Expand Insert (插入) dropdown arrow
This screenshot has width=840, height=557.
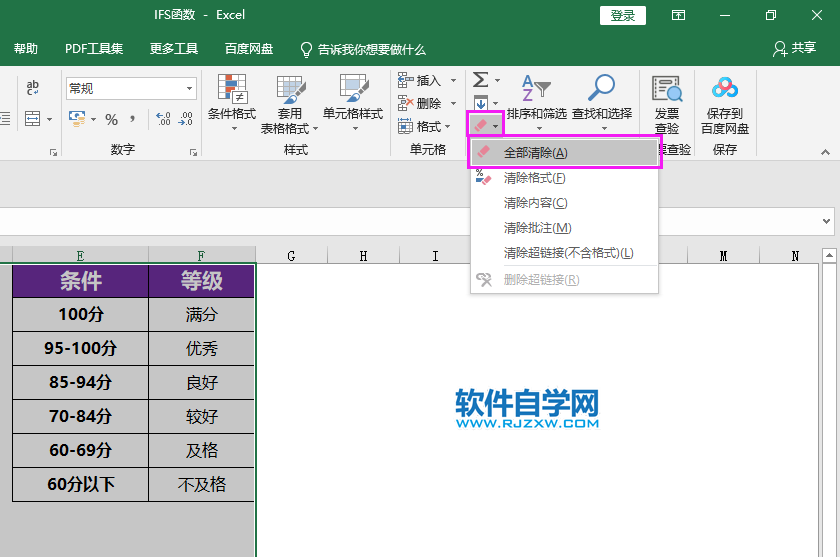[453, 80]
